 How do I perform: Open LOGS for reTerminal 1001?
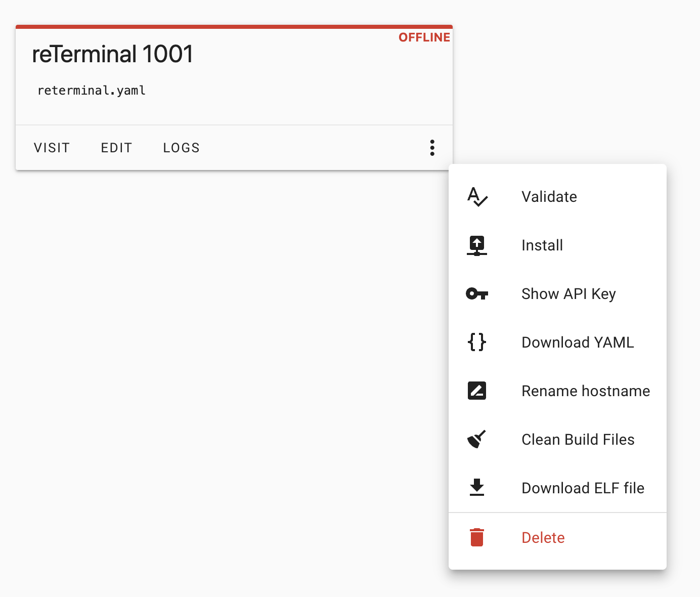[x=181, y=148]
